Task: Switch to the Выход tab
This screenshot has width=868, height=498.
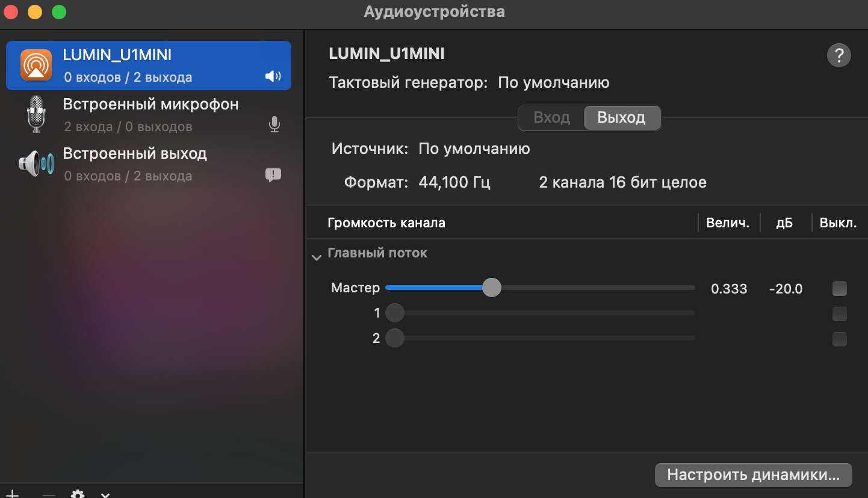Action: click(x=622, y=117)
